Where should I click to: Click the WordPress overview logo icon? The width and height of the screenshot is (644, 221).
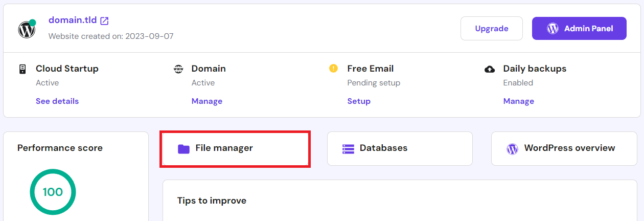(512, 149)
